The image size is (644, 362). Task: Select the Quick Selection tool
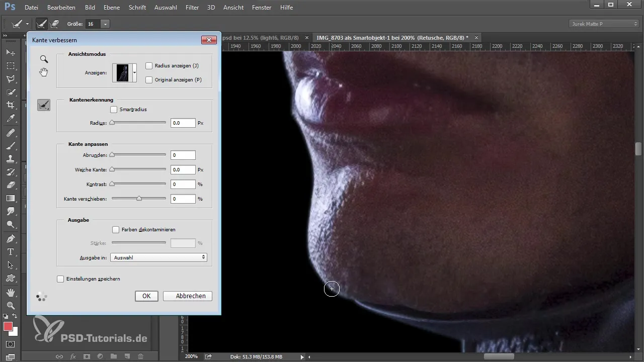(11, 92)
